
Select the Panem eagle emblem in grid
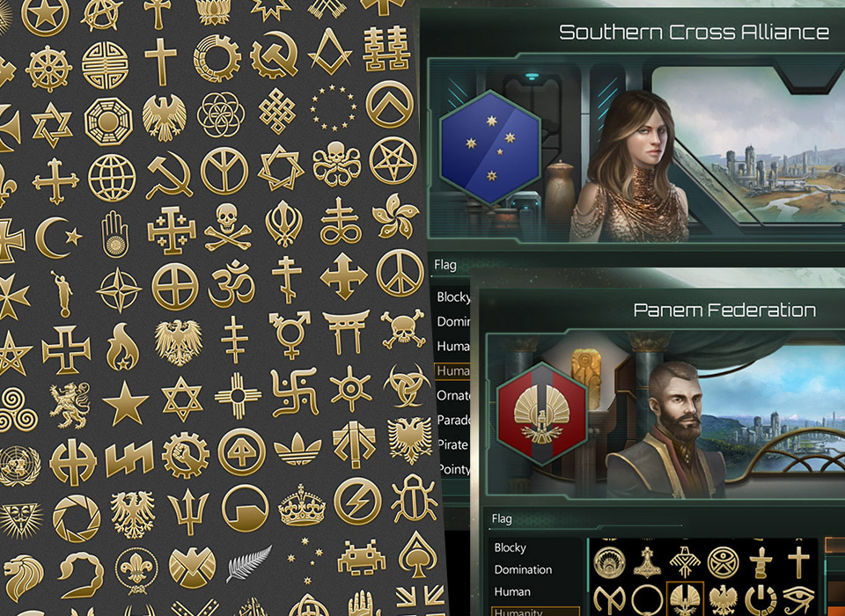(685, 599)
